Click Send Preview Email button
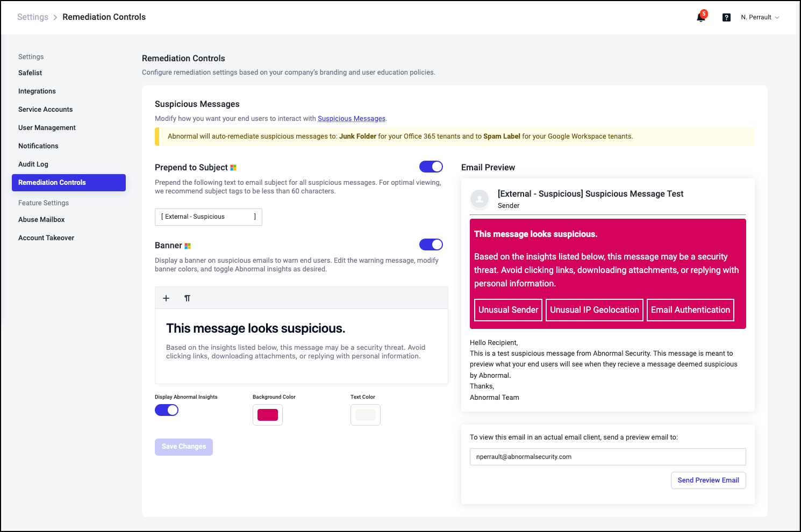This screenshot has width=801, height=532. (x=708, y=480)
